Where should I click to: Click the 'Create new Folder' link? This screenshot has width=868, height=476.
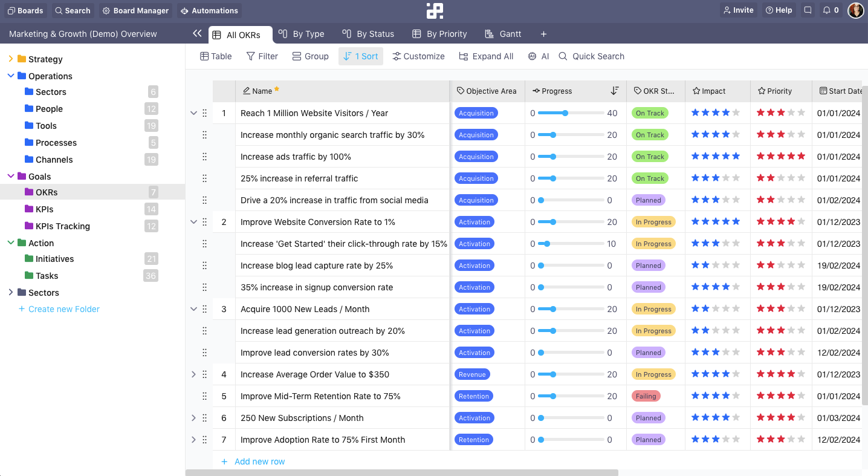click(x=60, y=309)
